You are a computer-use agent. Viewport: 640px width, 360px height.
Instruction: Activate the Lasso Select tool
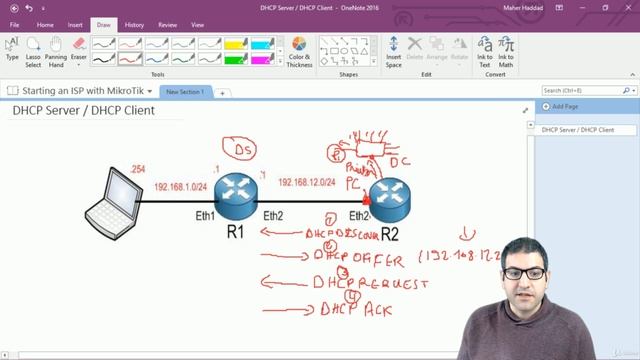pos(33,52)
